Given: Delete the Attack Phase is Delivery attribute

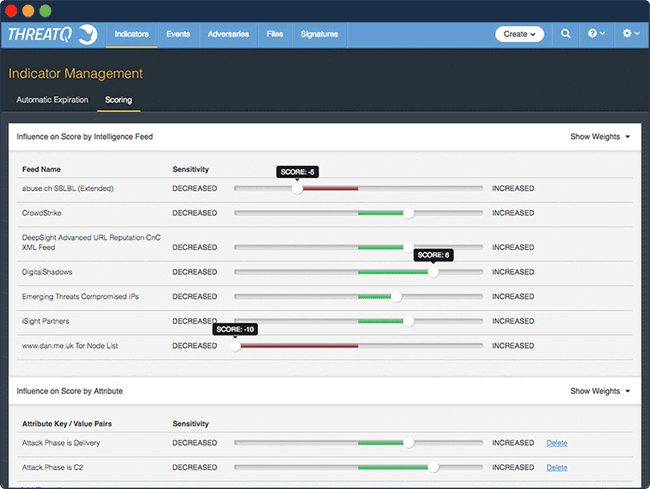Looking at the screenshot, I should point(556,443).
